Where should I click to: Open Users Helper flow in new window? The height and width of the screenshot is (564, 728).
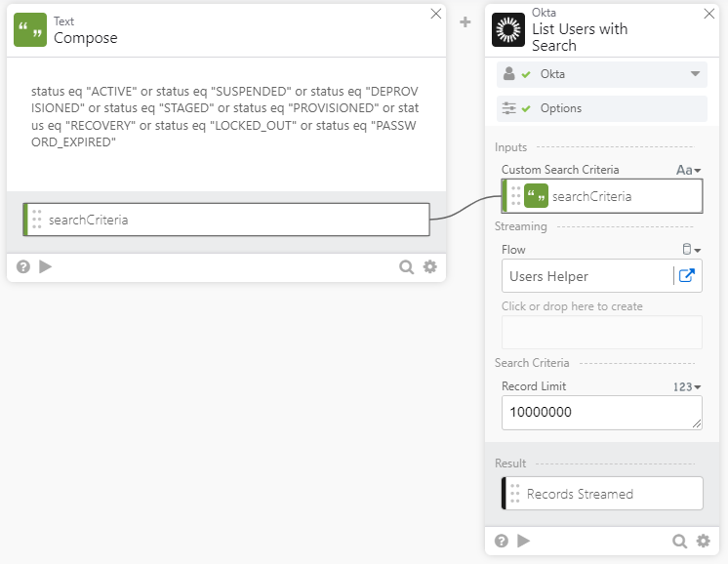pos(687,276)
